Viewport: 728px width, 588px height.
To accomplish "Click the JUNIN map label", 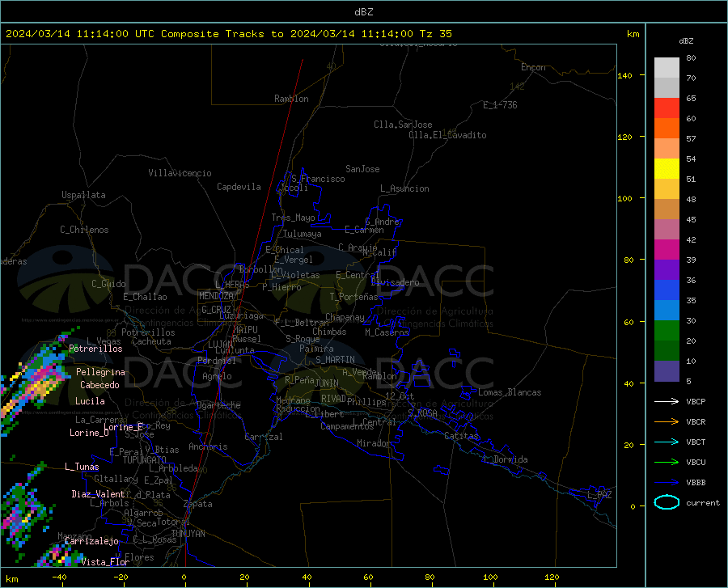I will tap(327, 383).
